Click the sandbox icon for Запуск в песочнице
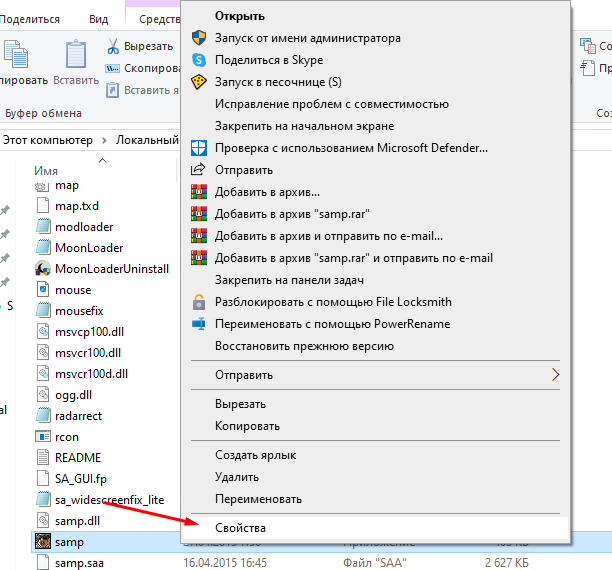This screenshot has width=612, height=570. [198, 82]
